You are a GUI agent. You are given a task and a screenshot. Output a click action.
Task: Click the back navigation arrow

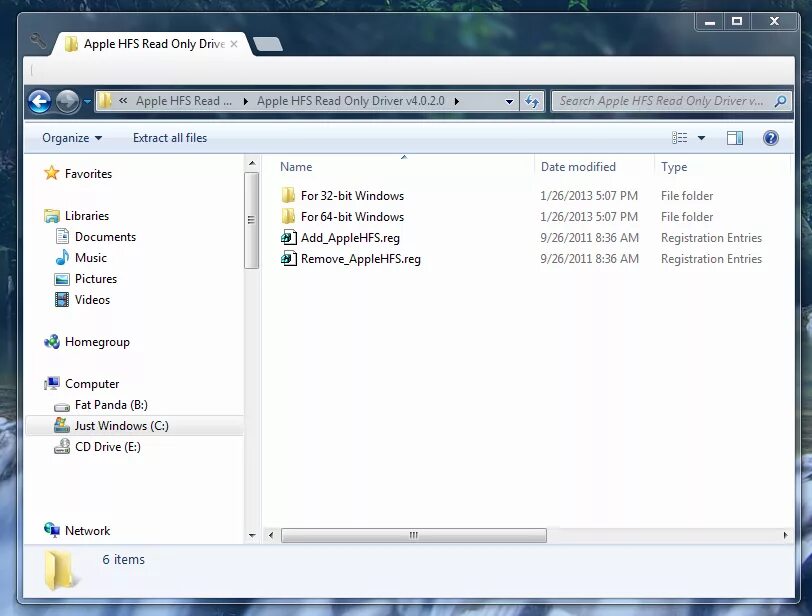click(39, 101)
